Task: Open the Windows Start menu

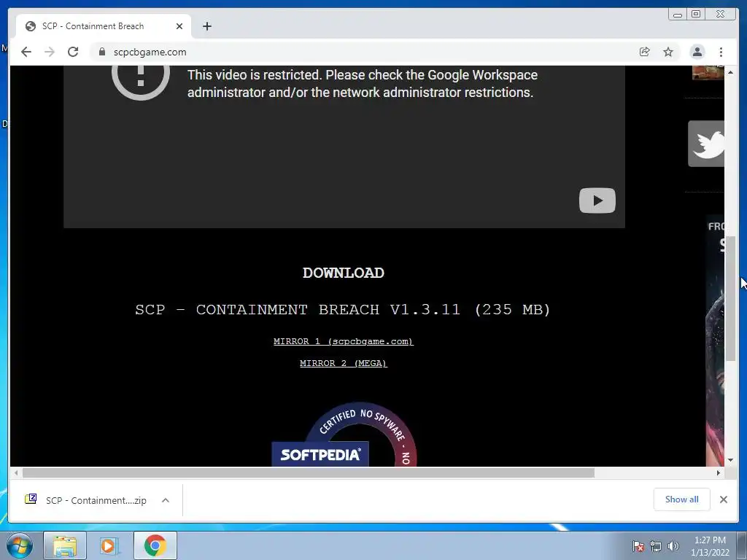Action: (x=20, y=545)
